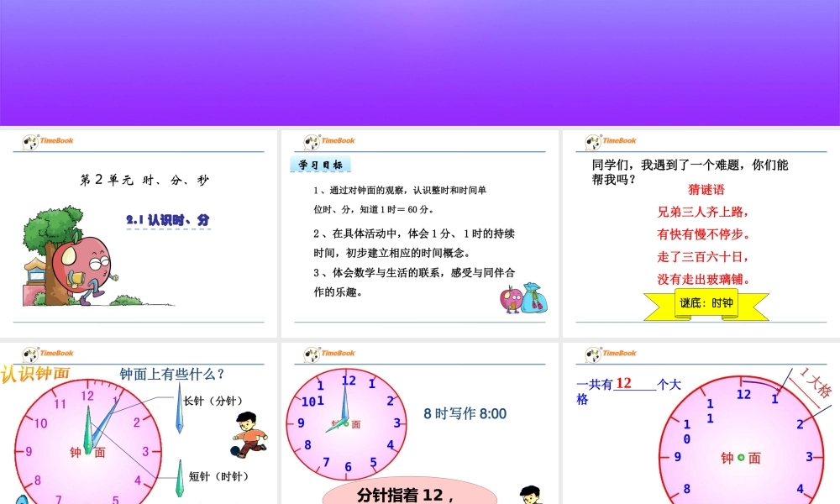Click the apple and blue bag picture
The height and width of the screenshot is (504, 840).
click(x=523, y=298)
